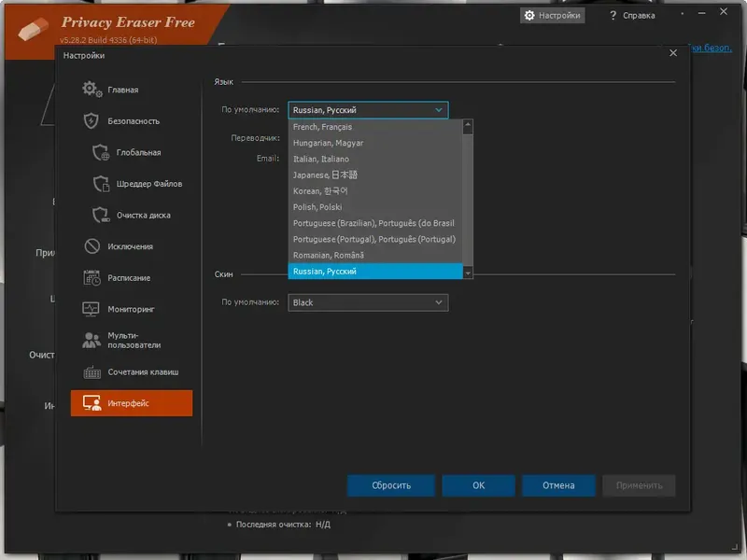Click the Интерфейс monitor user icon
747x560 pixels.
tap(92, 403)
